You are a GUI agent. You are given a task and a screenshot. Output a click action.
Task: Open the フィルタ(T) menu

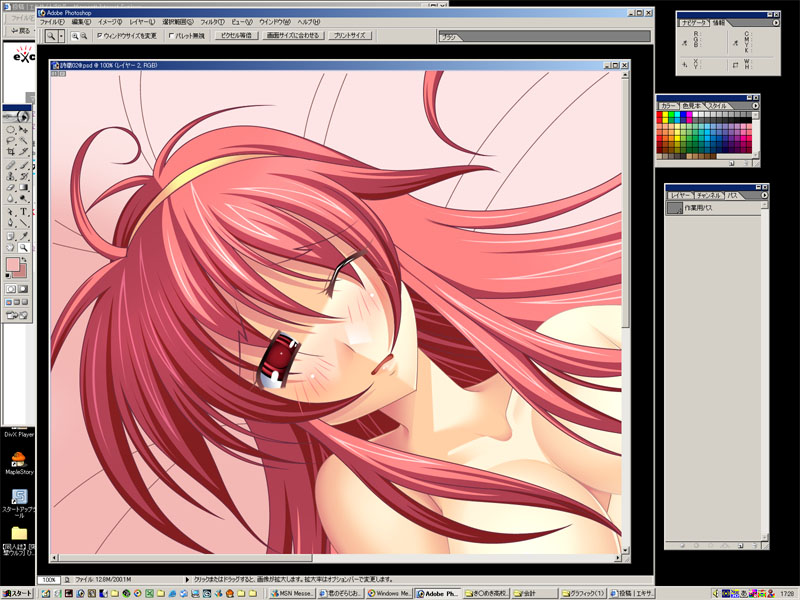coord(212,22)
